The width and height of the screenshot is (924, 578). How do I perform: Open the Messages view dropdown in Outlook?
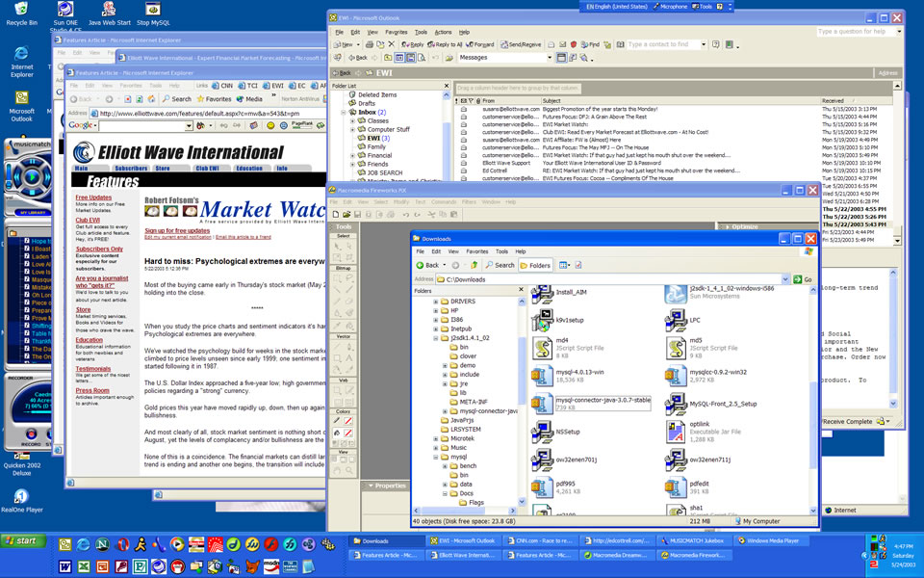pos(550,58)
